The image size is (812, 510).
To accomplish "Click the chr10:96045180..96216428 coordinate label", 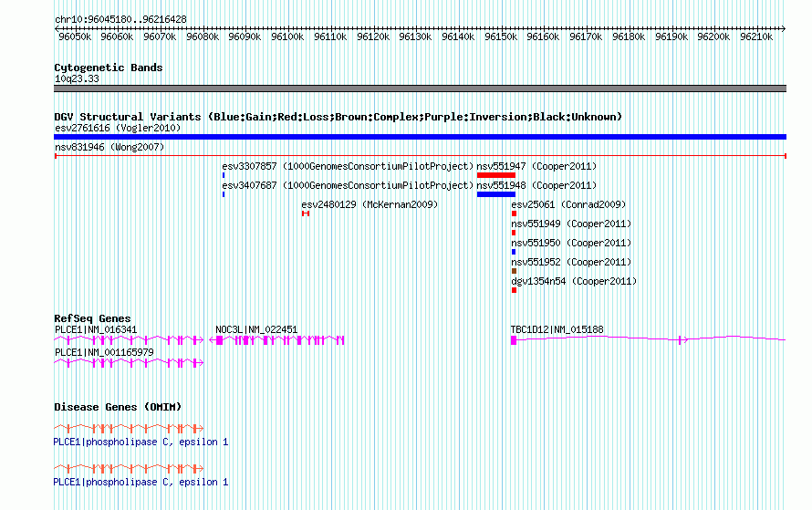I will coord(120,20).
